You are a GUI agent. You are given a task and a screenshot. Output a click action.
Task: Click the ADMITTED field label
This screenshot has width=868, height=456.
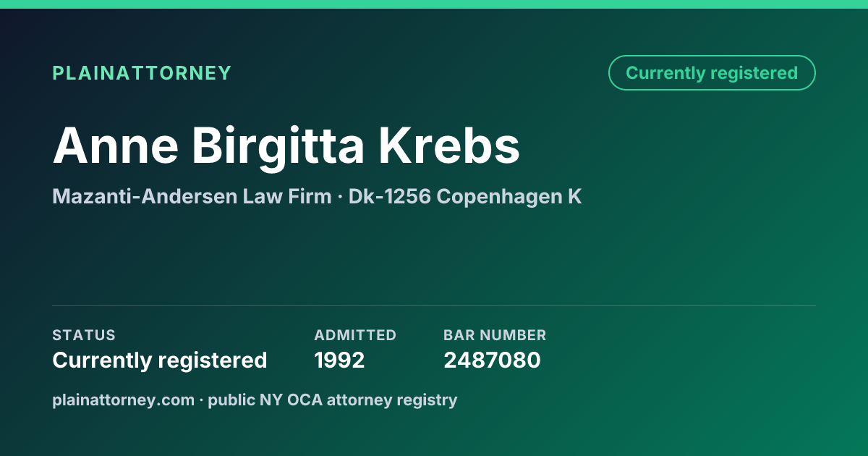click(355, 335)
